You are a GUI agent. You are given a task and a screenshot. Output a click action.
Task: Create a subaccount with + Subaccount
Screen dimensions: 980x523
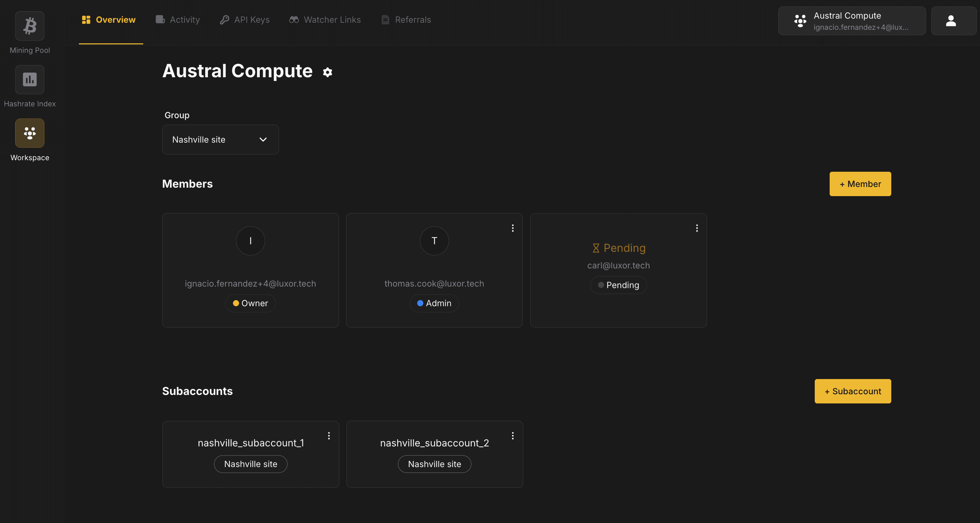tap(853, 391)
